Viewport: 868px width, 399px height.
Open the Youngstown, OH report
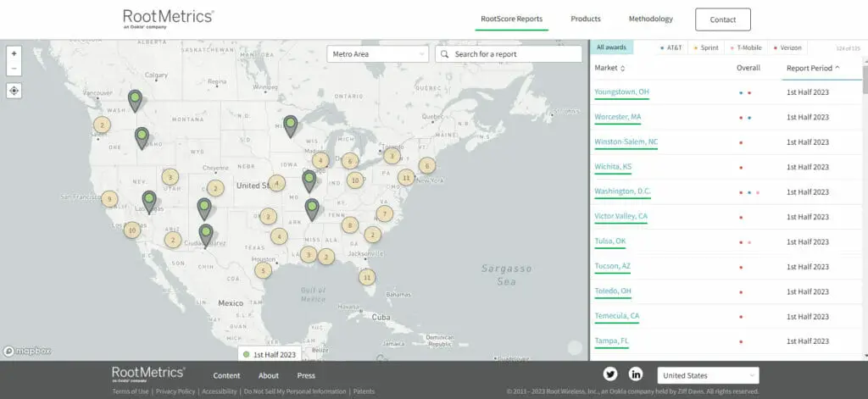(621, 91)
